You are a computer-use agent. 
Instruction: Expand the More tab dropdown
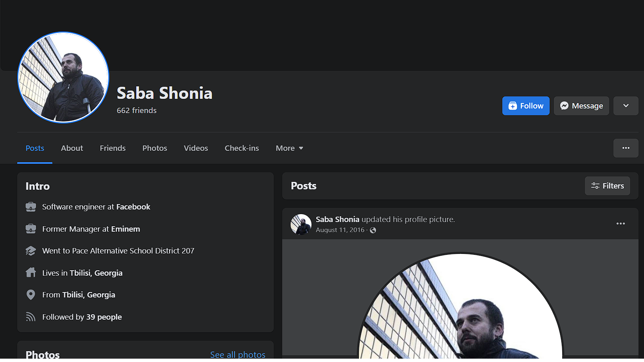tap(289, 148)
